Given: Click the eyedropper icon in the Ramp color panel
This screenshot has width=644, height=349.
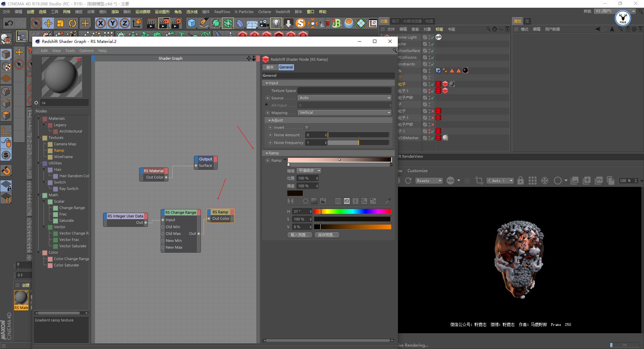Looking at the screenshot, I should pyautogui.click(x=388, y=201).
